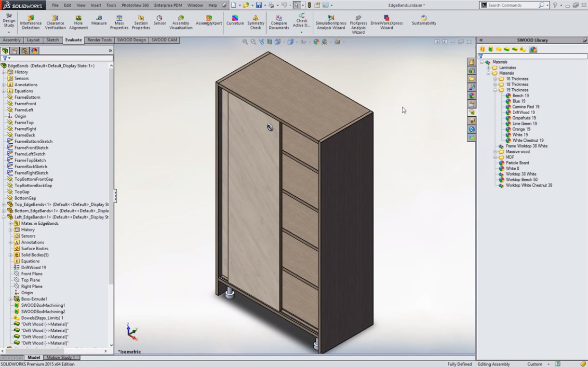The image size is (588, 367).
Task: Open Assembly Visualization
Action: tap(181, 22)
